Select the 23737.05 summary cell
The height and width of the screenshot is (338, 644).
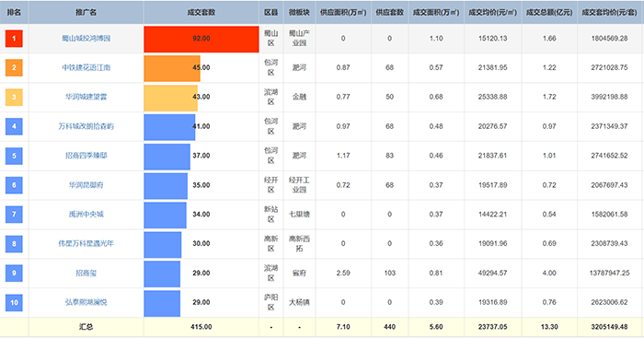click(x=493, y=327)
